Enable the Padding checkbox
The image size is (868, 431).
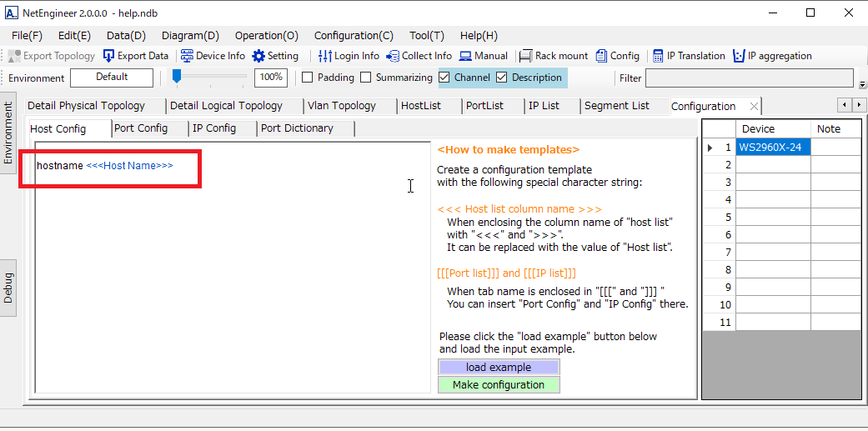(x=307, y=78)
